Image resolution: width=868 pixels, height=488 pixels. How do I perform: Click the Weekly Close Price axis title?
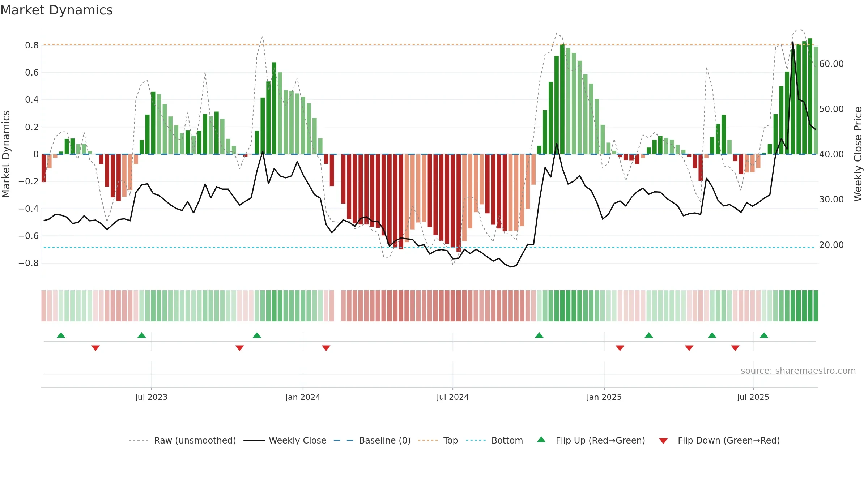click(858, 154)
